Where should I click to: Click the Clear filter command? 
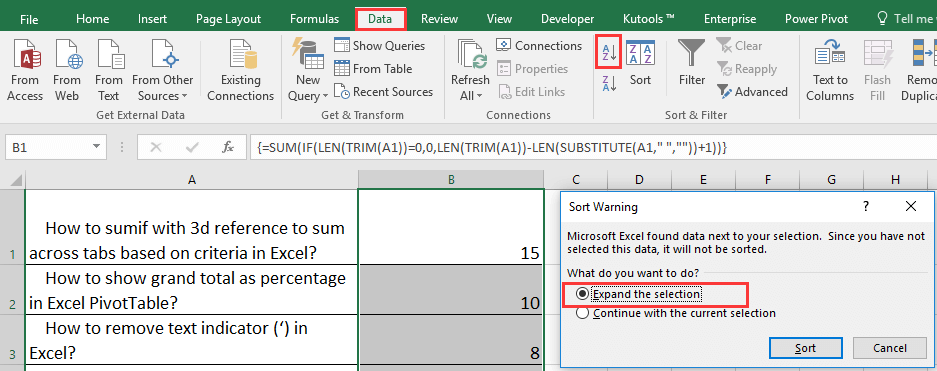click(x=739, y=45)
